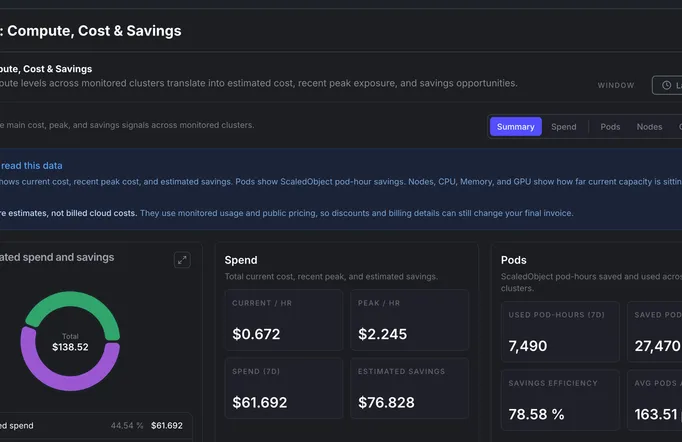The image size is (682, 442).
Task: Select the Summary tab
Action: pyautogui.click(x=515, y=127)
